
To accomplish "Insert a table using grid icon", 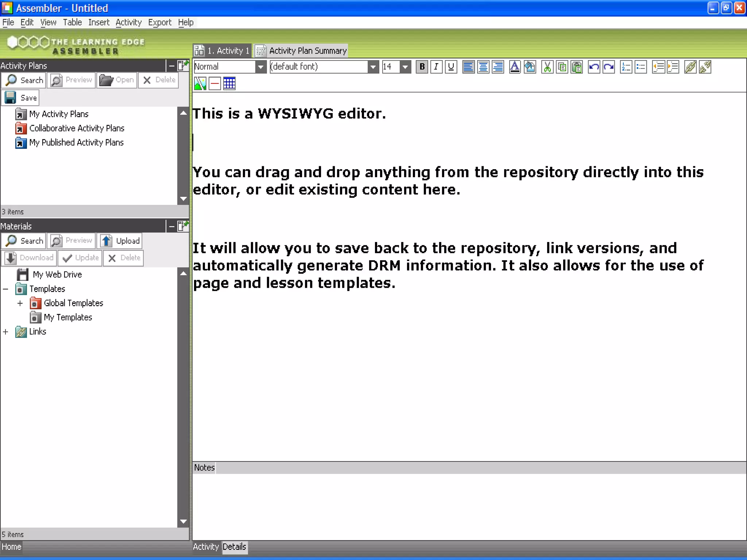I will (x=229, y=83).
